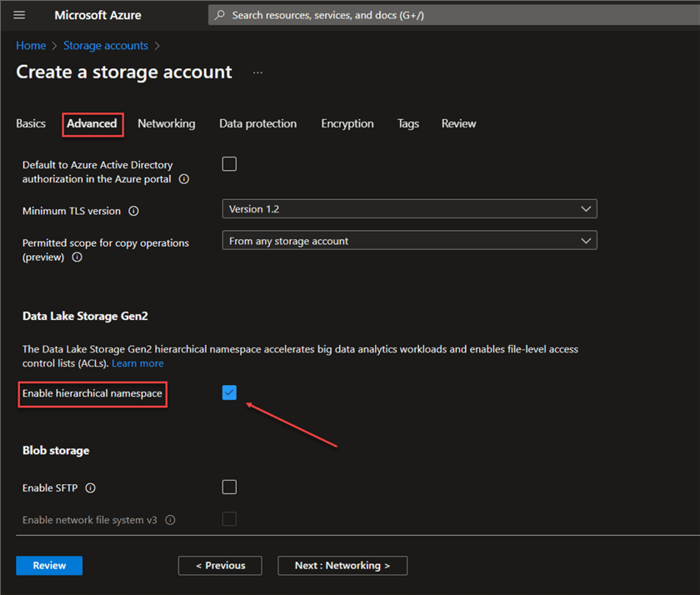Click the Enable SFTP label
This screenshot has height=595, width=700.
click(x=50, y=487)
